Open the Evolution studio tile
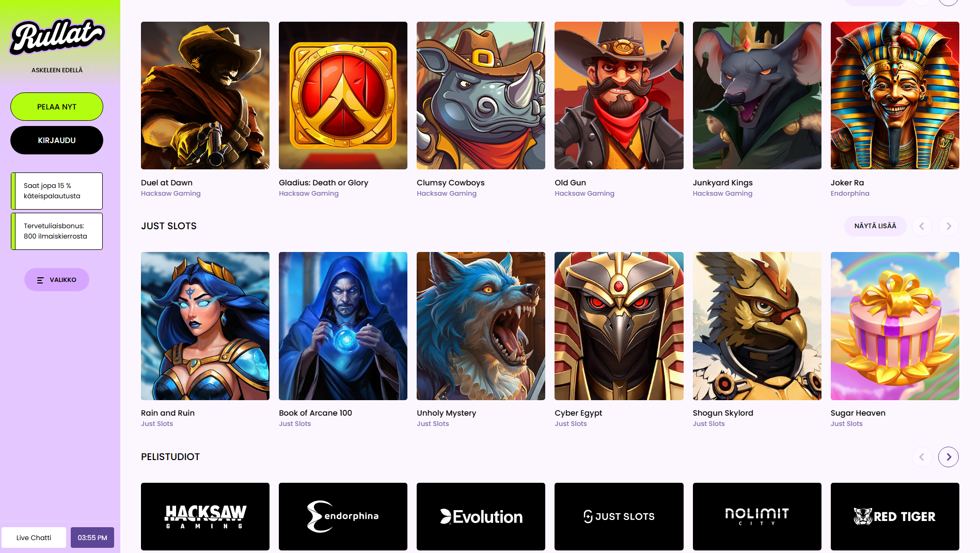Screen dimensions: 980x553 click(481, 516)
